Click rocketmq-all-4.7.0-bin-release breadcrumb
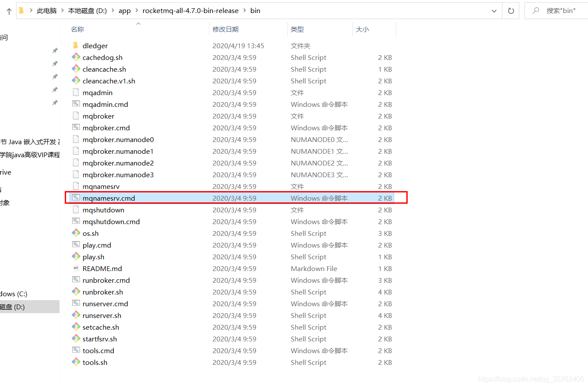This screenshot has height=387, width=588. point(190,11)
